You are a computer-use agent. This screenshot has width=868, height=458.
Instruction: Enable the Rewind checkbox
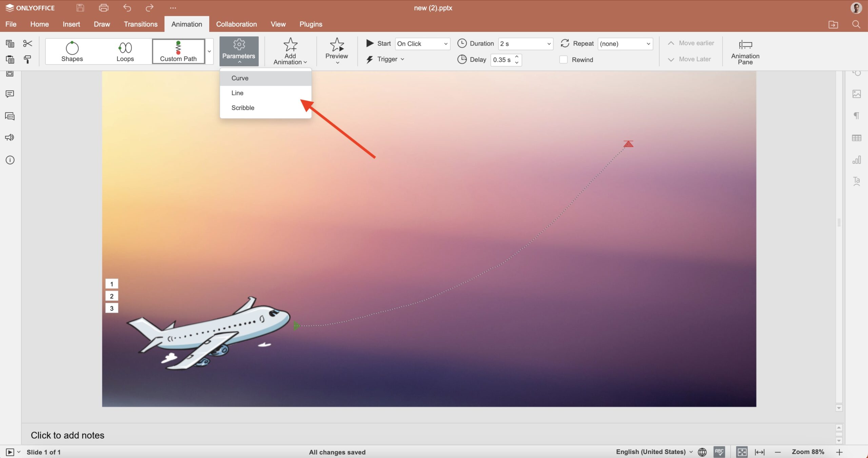click(x=563, y=60)
